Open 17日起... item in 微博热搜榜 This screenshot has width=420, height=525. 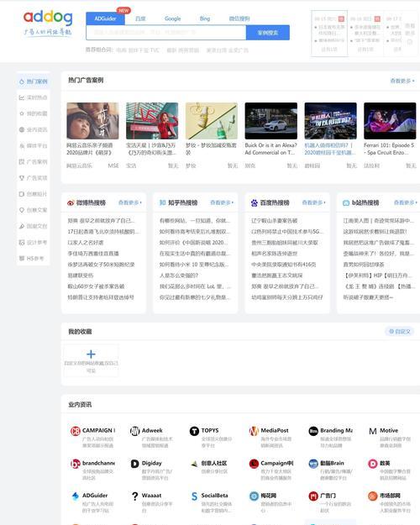pos(103,231)
